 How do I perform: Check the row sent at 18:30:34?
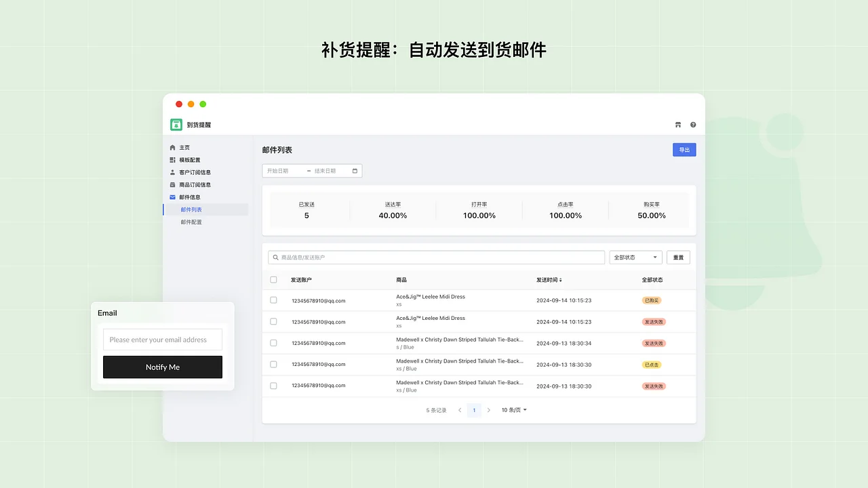point(273,343)
